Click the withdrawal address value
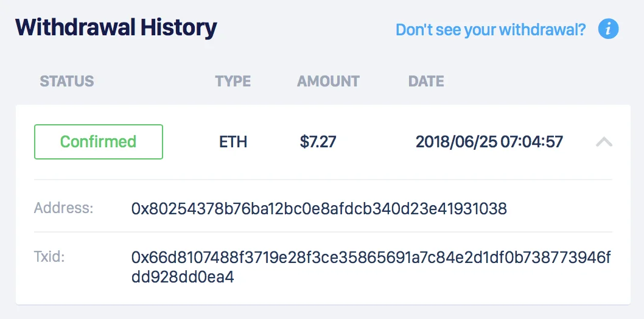This screenshot has height=319, width=644. [x=319, y=209]
